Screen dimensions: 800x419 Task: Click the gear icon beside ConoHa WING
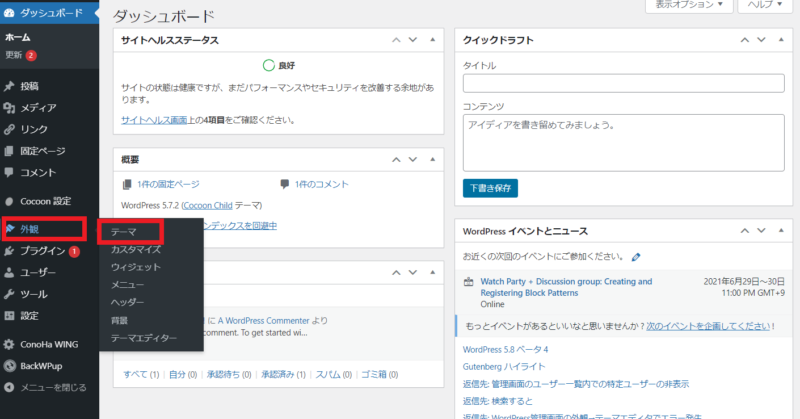9,344
